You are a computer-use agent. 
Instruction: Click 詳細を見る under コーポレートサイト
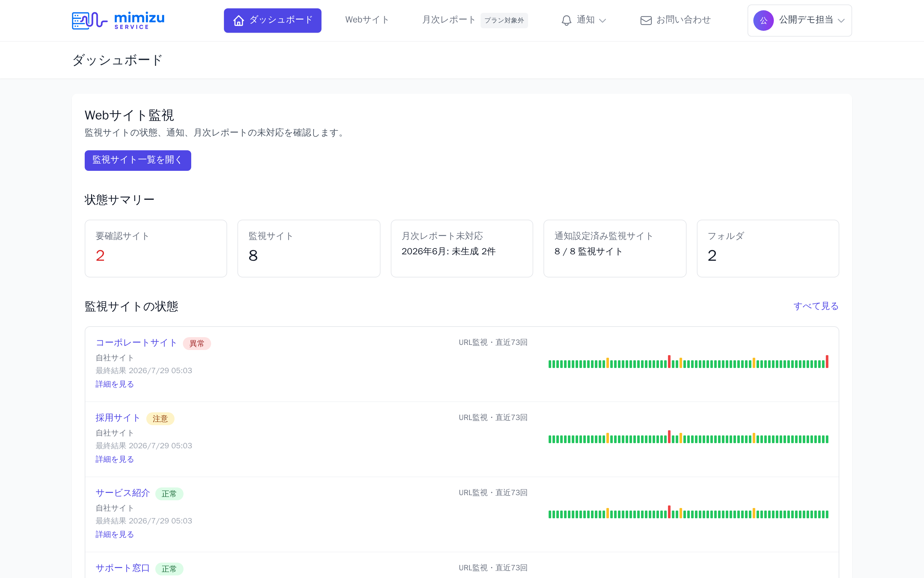[115, 384]
